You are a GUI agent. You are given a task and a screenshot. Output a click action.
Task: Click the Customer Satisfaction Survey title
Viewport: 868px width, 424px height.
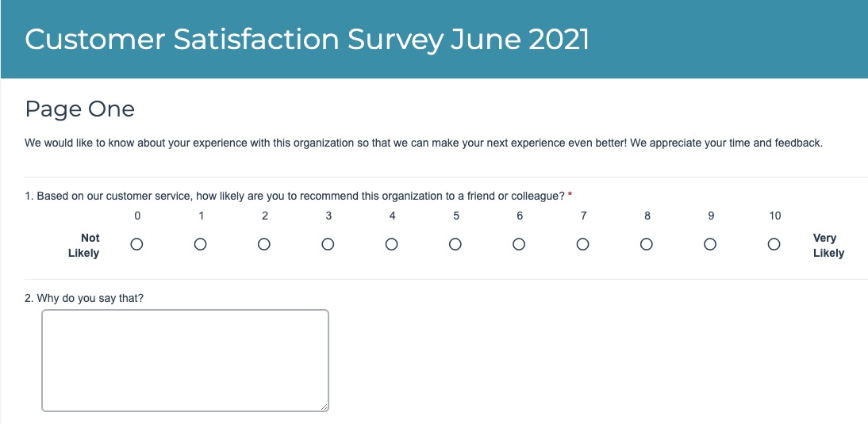[x=307, y=40]
